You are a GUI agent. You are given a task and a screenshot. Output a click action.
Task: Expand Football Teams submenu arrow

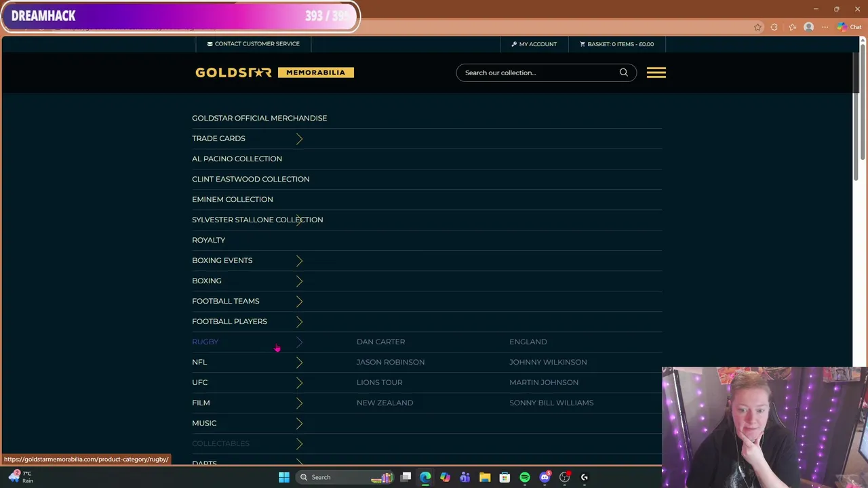coord(299,301)
